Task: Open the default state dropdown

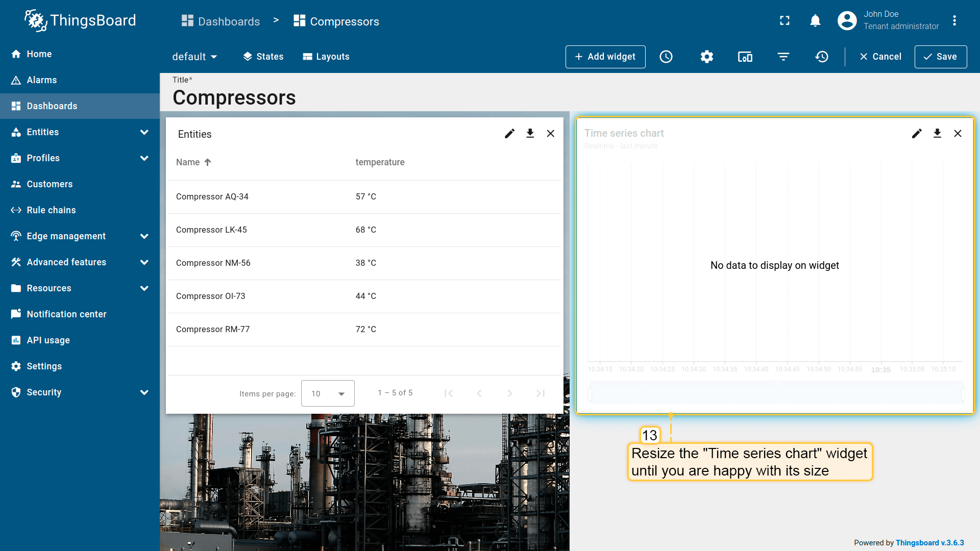Action: click(194, 57)
